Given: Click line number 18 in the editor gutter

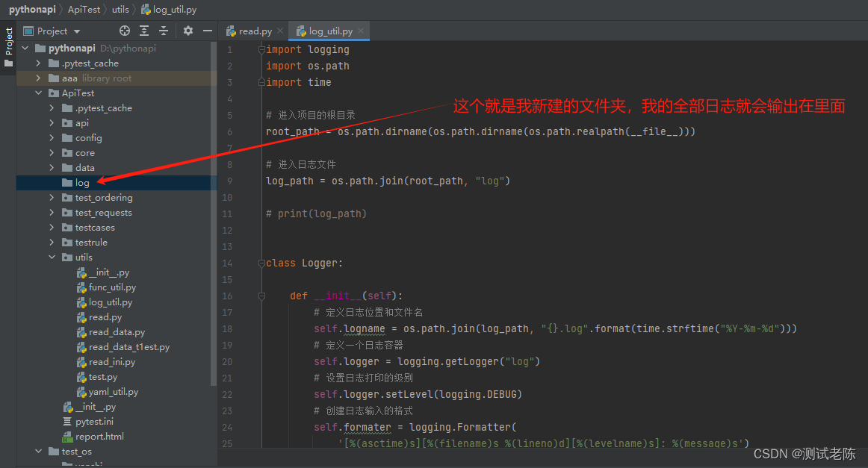Looking at the screenshot, I should [227, 329].
